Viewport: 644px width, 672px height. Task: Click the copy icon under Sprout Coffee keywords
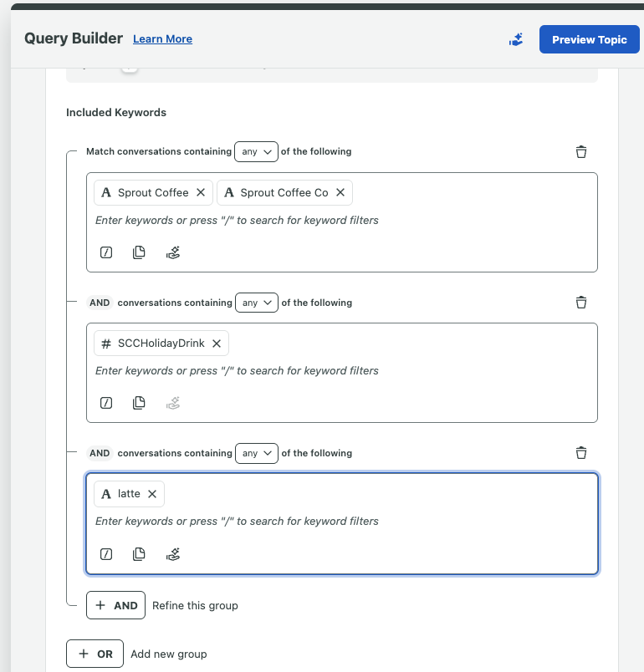pos(139,252)
